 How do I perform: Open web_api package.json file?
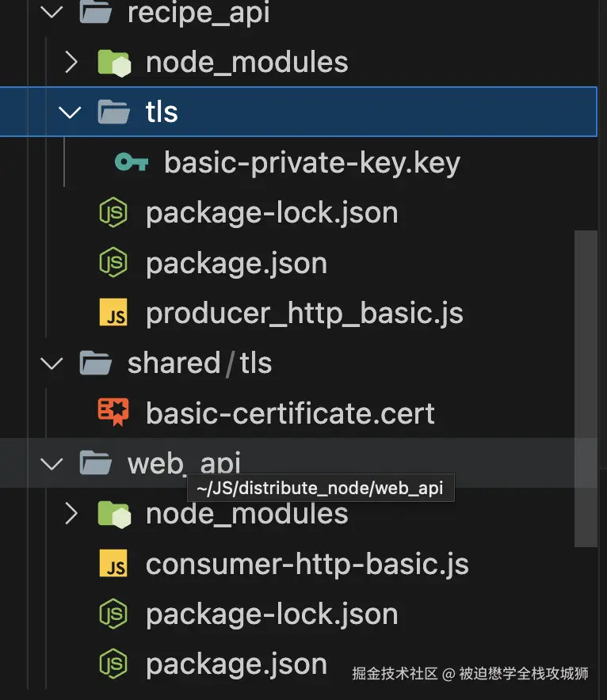(x=236, y=664)
